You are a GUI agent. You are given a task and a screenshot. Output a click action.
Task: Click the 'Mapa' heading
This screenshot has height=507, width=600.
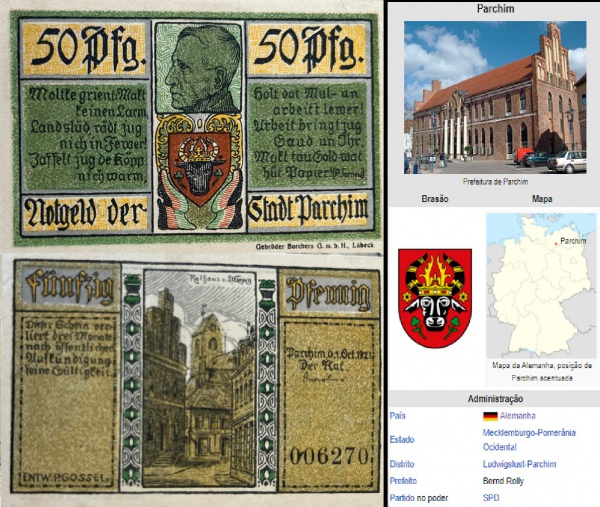click(542, 199)
